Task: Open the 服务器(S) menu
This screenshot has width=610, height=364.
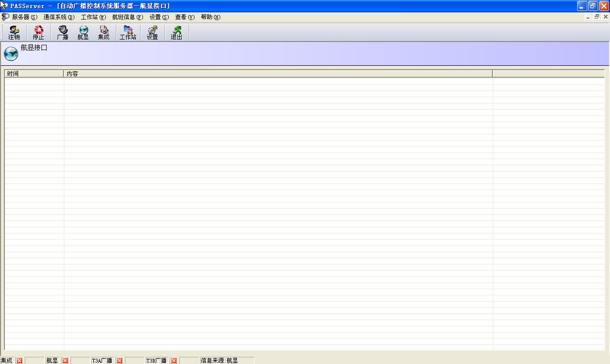Action: [24, 17]
